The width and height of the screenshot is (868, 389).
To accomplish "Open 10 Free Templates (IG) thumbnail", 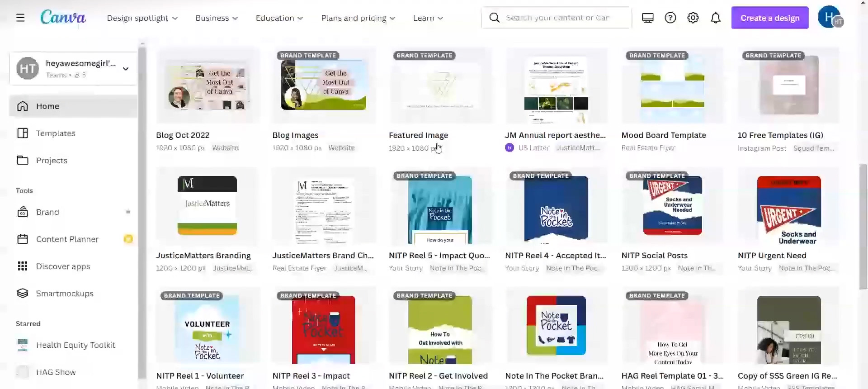I will [x=789, y=85].
